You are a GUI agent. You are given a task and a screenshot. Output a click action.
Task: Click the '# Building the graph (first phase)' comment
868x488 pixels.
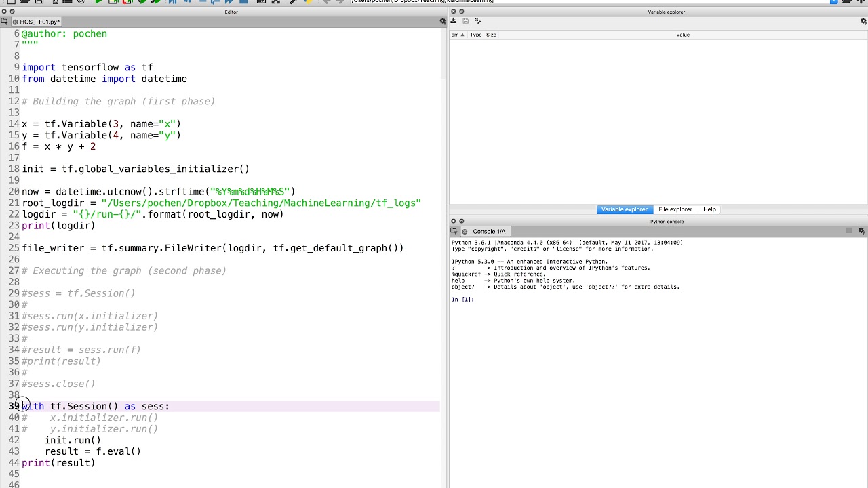click(119, 102)
